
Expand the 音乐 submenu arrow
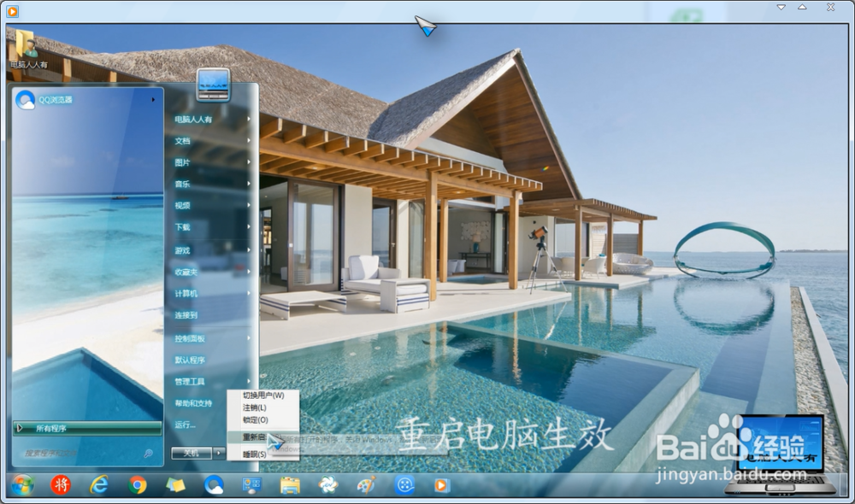[249, 184]
